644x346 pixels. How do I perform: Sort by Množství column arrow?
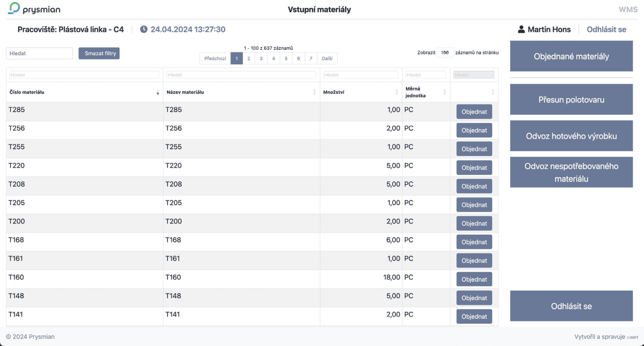397,92
